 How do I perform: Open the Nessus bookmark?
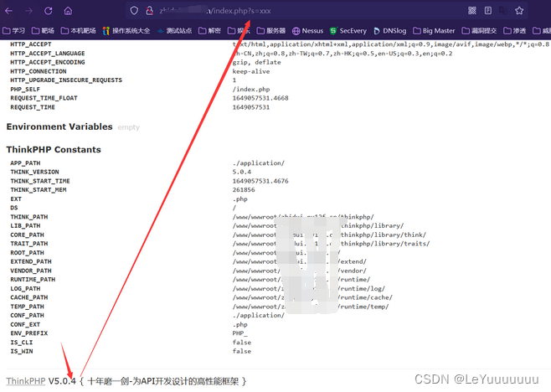[x=307, y=31]
